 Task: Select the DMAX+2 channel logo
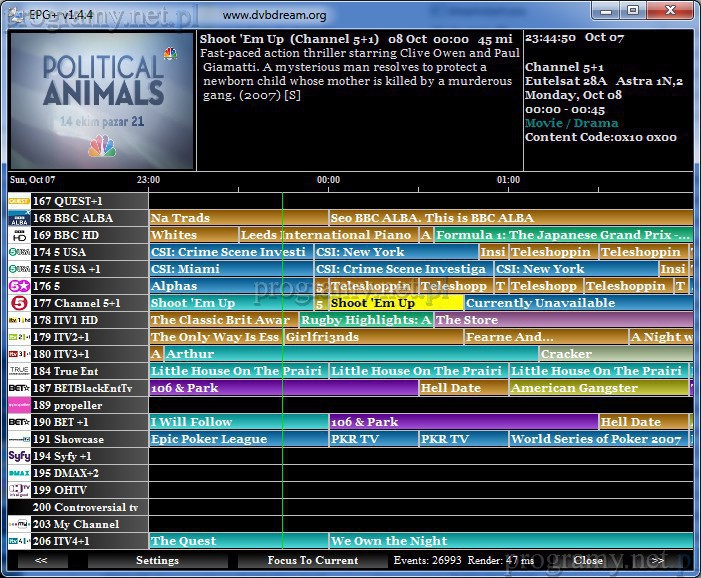tap(18, 473)
